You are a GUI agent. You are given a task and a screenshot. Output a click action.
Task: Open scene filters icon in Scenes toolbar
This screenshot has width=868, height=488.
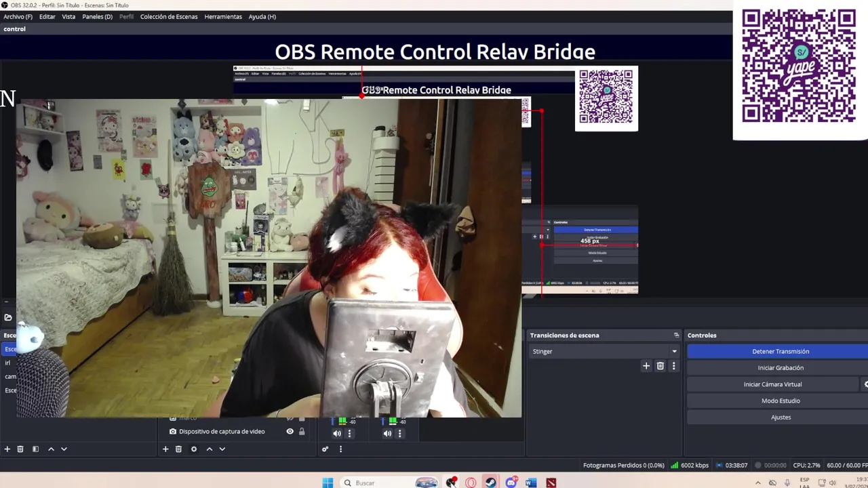point(35,449)
